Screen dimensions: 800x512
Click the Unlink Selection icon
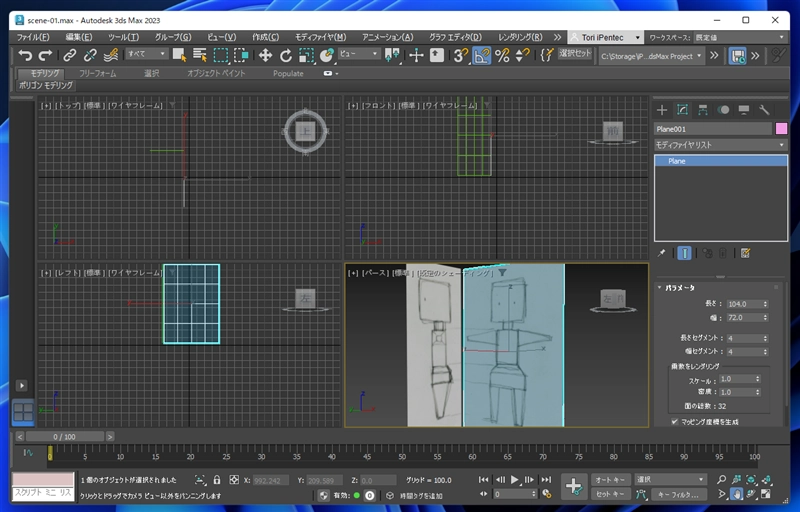tap(90, 55)
